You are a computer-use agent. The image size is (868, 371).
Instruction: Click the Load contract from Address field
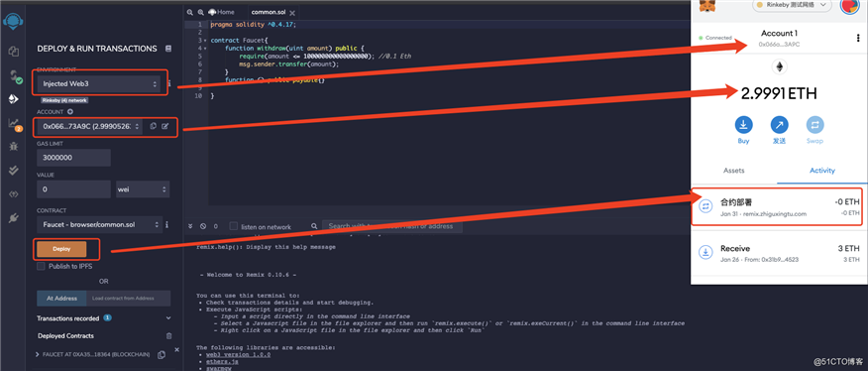pyautogui.click(x=129, y=299)
